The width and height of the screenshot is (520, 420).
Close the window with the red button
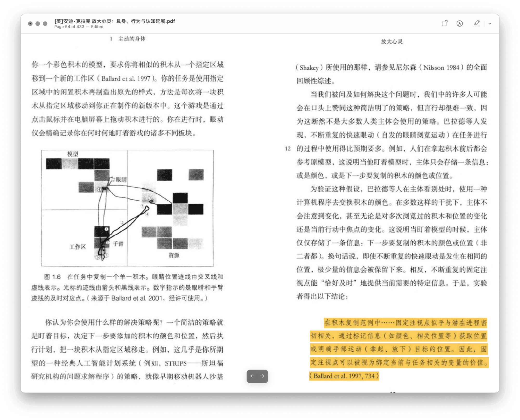(30, 24)
